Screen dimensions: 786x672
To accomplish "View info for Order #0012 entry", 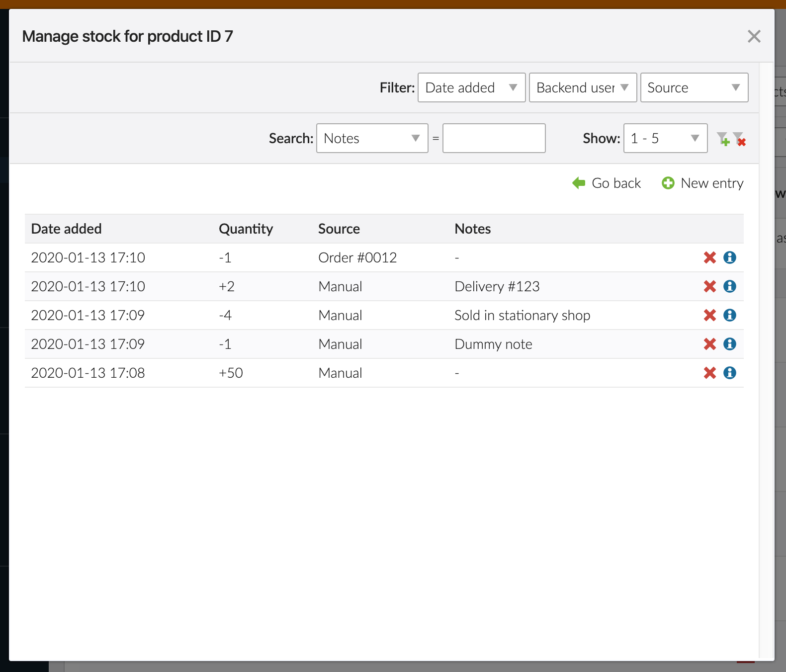I will click(729, 257).
